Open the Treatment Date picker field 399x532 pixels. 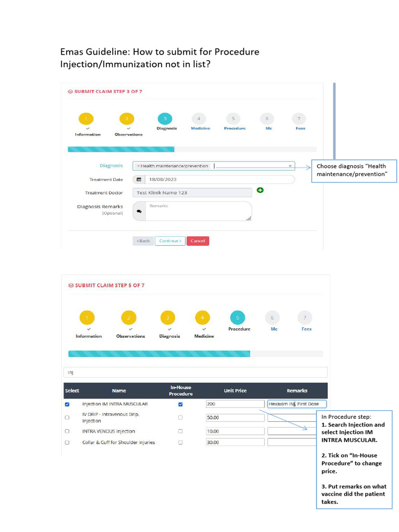(220, 179)
